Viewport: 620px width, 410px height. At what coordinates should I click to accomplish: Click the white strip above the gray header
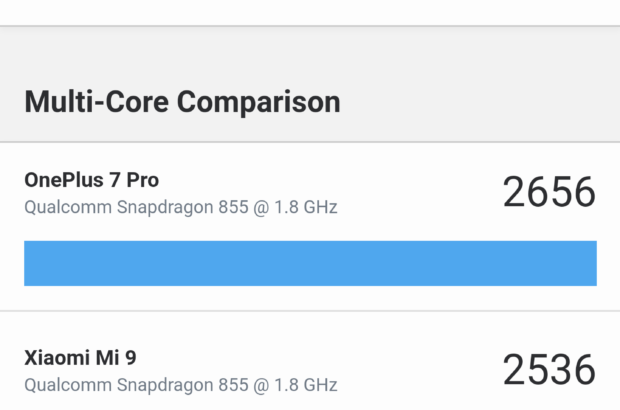310,12
